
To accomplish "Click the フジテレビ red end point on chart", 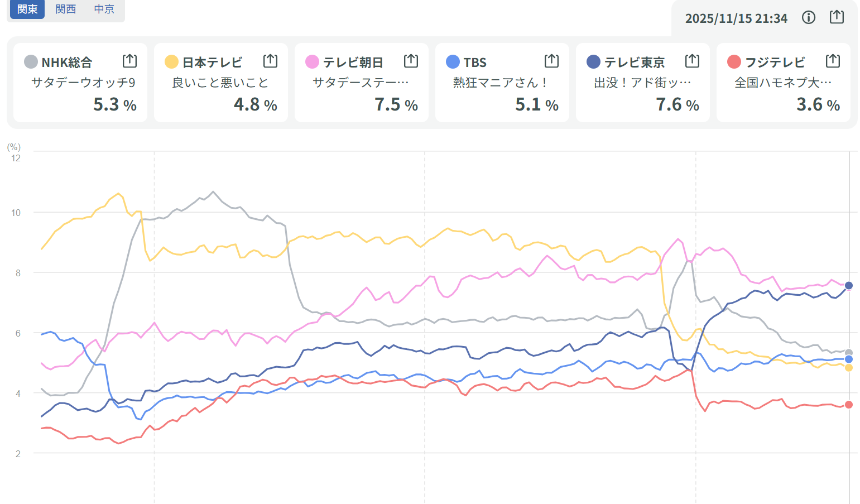I will [x=849, y=405].
